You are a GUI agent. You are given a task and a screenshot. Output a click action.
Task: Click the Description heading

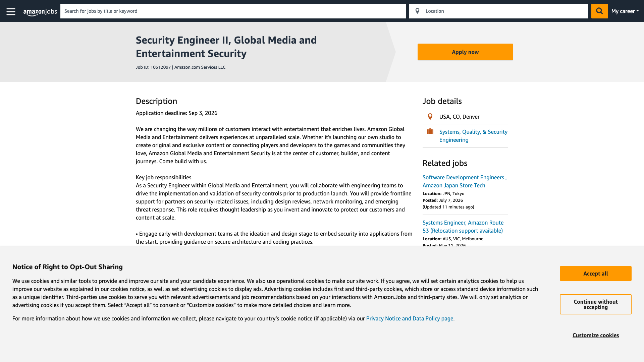156,101
